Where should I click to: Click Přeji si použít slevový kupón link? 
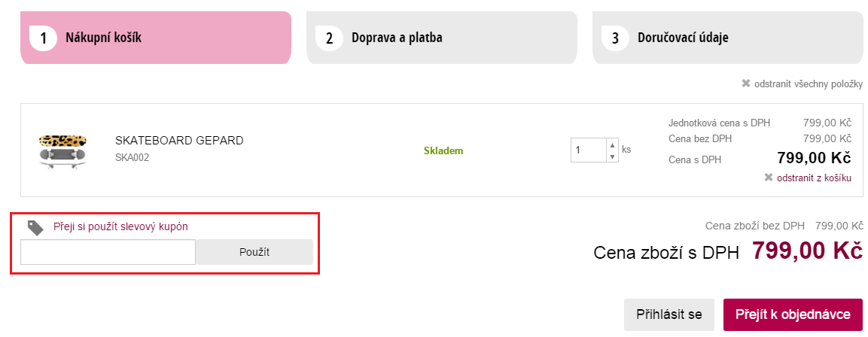point(120,226)
